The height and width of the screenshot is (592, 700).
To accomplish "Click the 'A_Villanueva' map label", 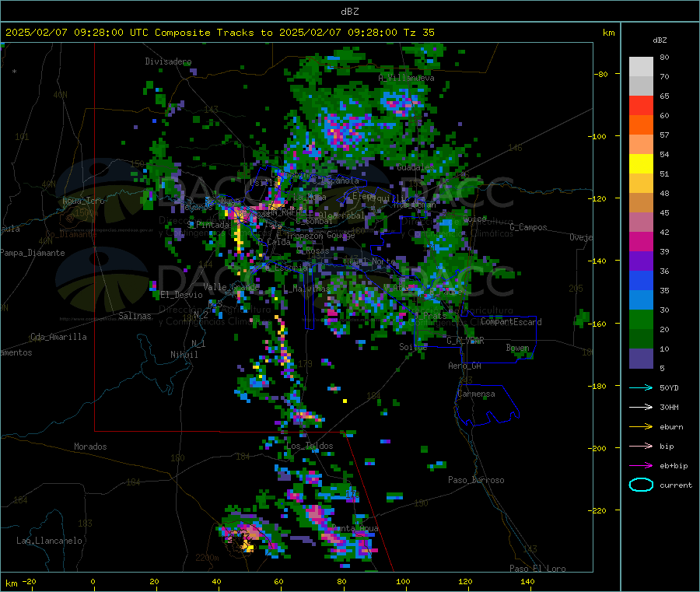I will coord(406,78).
